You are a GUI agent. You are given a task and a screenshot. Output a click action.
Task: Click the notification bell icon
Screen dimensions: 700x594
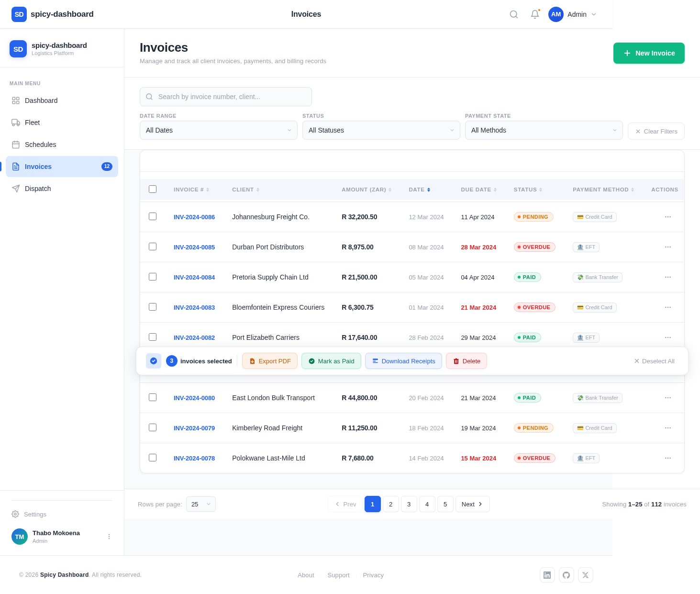534,14
